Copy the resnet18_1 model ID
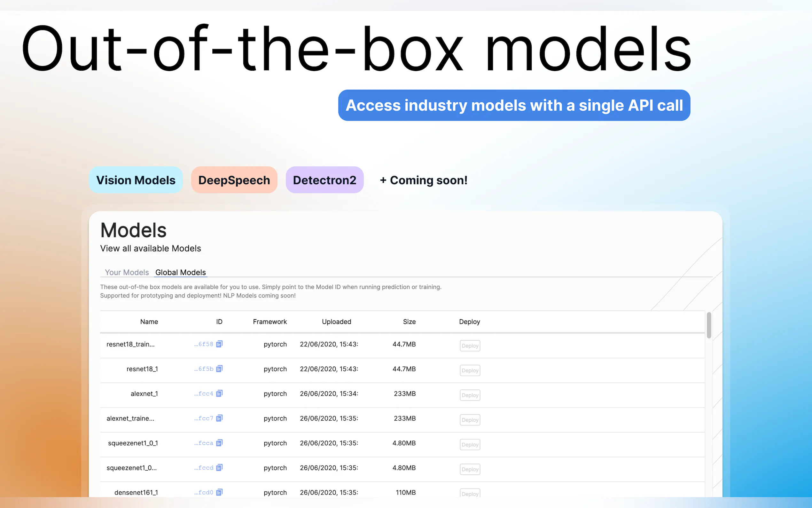The image size is (812, 508). pos(219,369)
